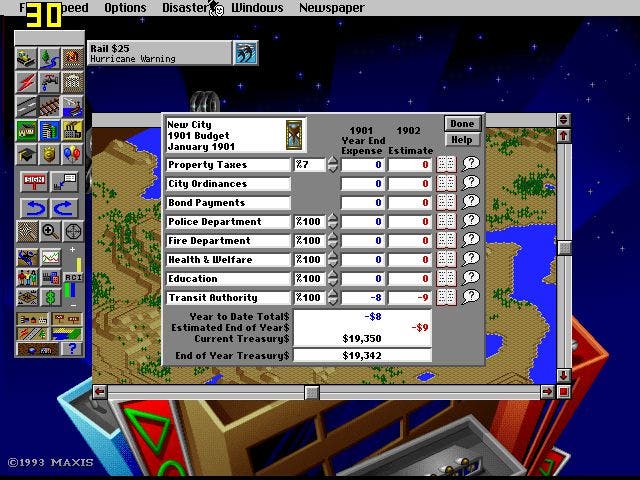Toggle Show Zones display
Image resolution: width=640 pixels, height=480 pixels.
click(x=67, y=333)
